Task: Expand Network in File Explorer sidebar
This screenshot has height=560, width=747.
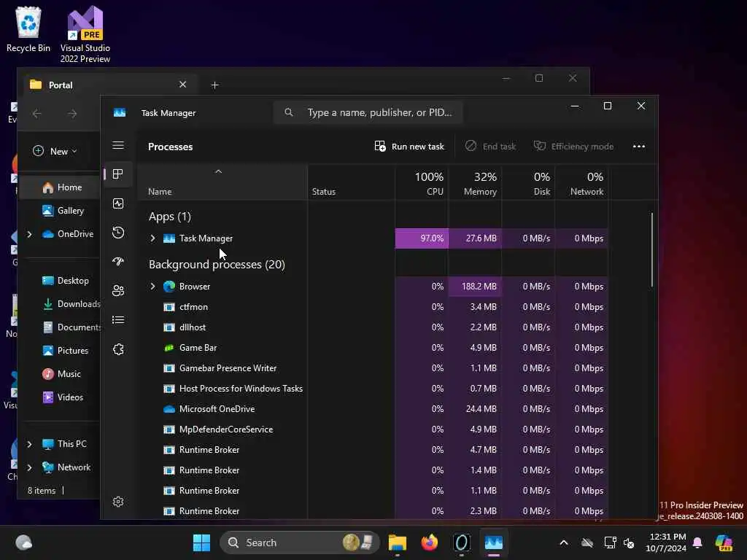Action: coord(29,467)
